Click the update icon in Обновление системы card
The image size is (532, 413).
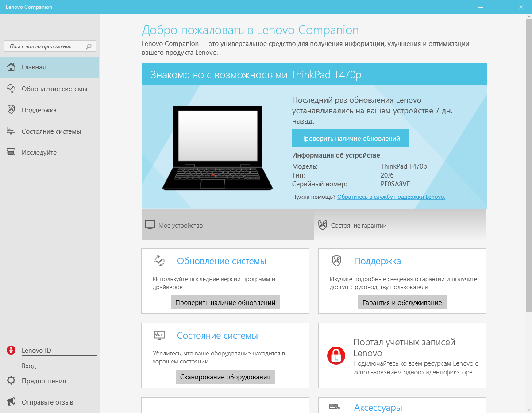point(159,261)
